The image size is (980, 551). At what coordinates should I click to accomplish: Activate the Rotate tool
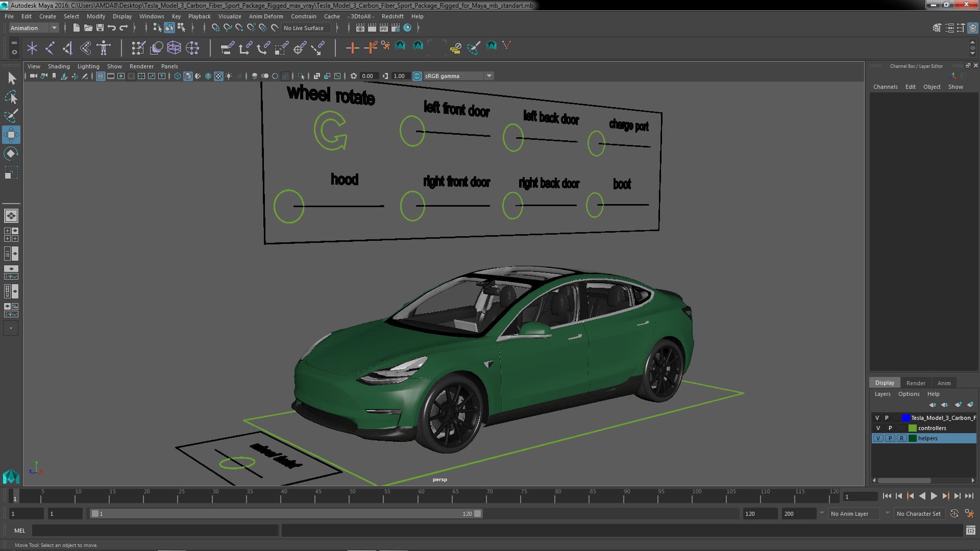point(11,154)
